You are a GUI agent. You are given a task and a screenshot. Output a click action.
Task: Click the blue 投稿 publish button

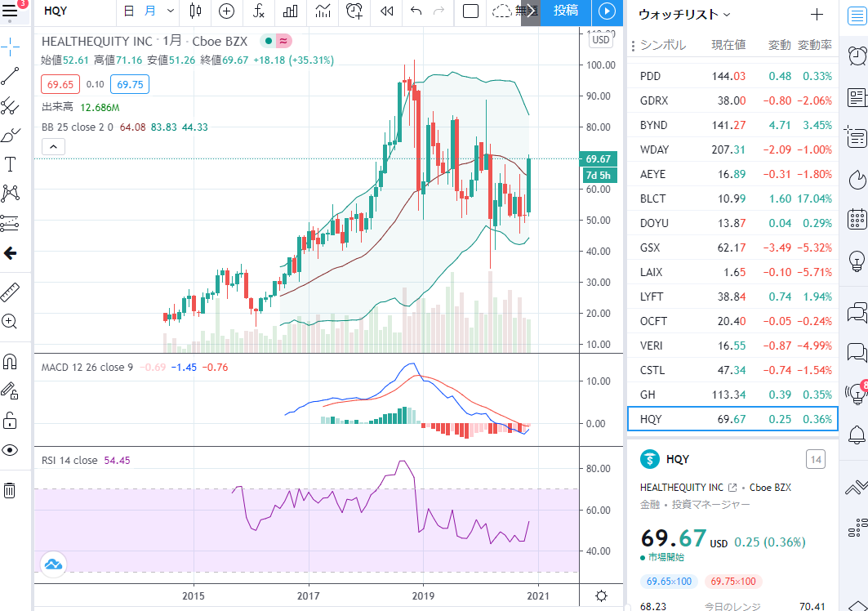tap(566, 11)
